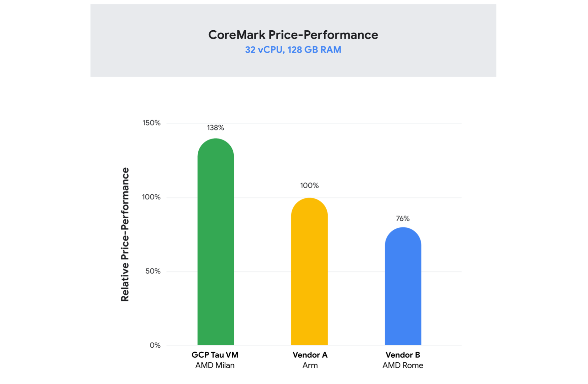
Task: Click the 100% value above yellow bar
Action: click(309, 186)
